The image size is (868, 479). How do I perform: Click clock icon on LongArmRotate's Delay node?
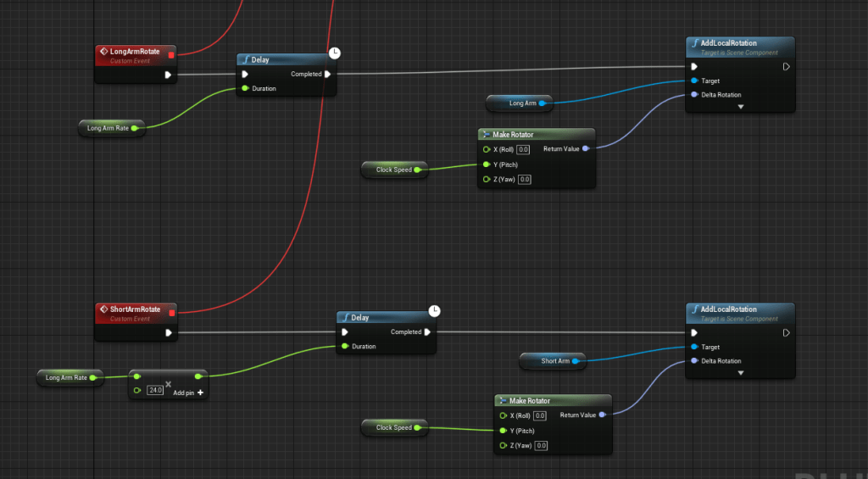(335, 53)
